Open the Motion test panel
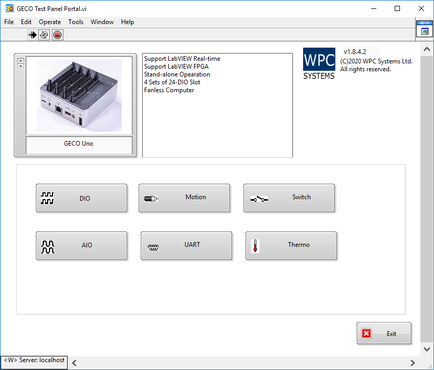Image resolution: width=434 pixels, height=370 pixels. tap(184, 198)
